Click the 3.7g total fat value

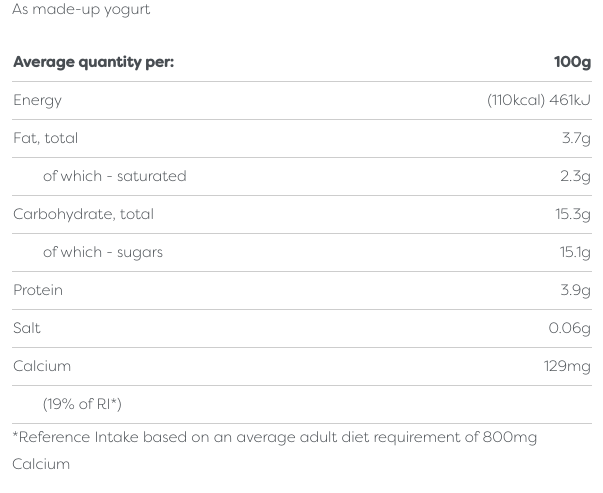(576, 138)
